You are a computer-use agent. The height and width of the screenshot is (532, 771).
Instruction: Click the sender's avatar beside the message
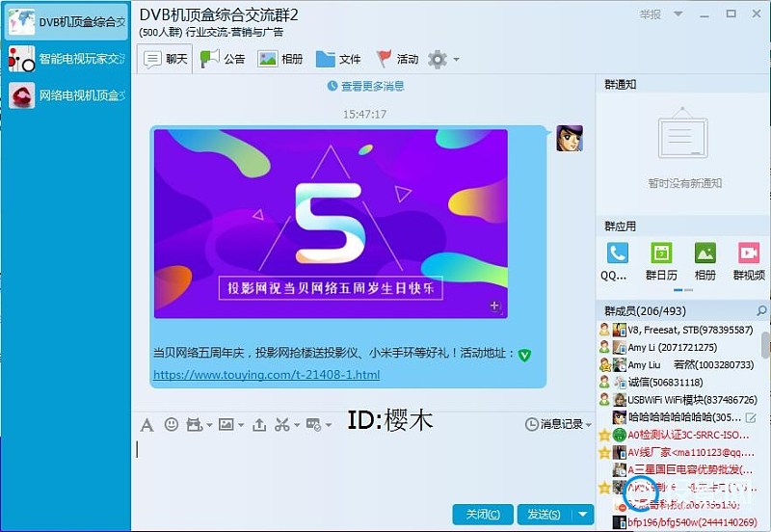570,138
